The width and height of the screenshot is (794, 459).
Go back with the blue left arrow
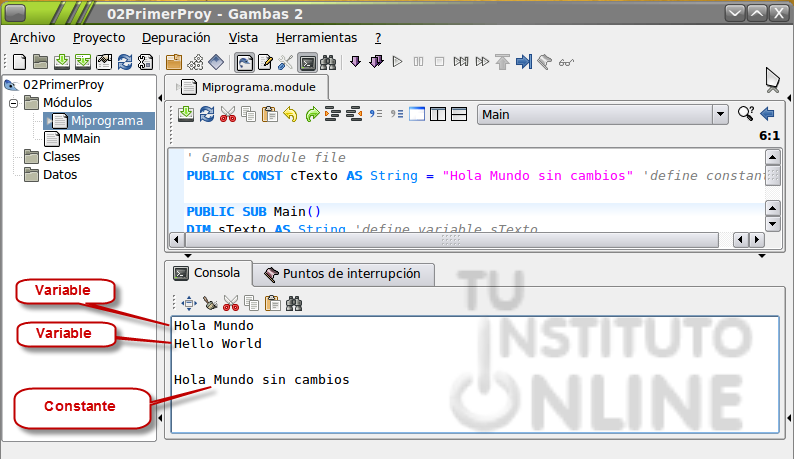[x=768, y=113]
